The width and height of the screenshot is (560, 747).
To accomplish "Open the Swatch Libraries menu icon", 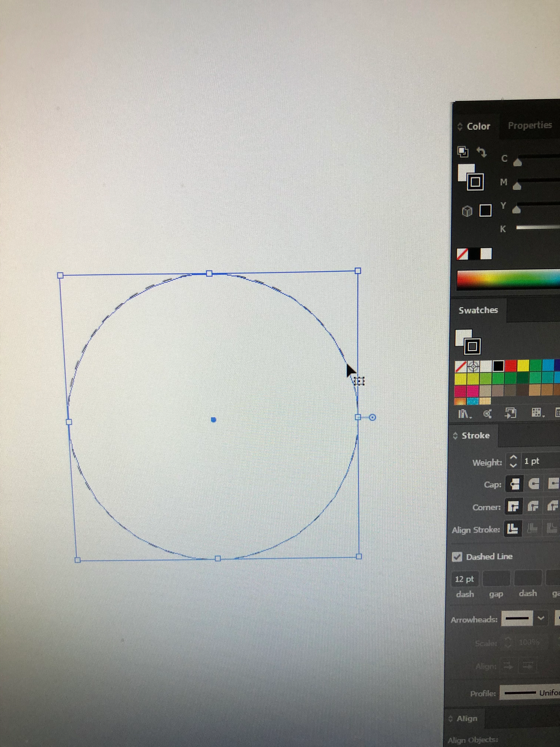I will pos(464,414).
